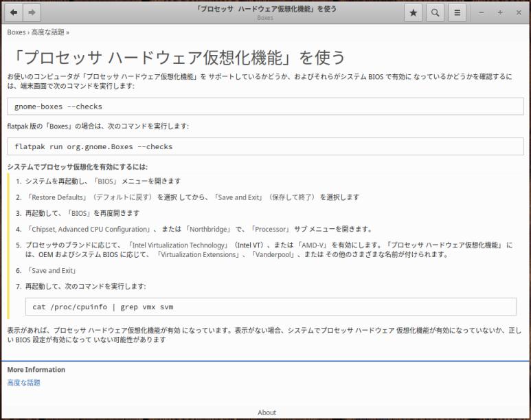Click the intro paragraph starting お使いのコンピュータが

click(x=260, y=81)
